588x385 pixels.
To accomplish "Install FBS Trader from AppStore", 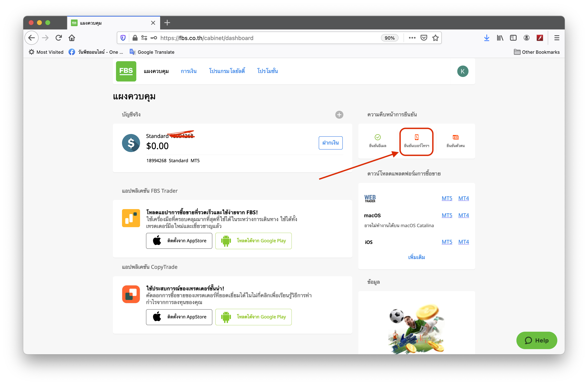I will 179,241.
